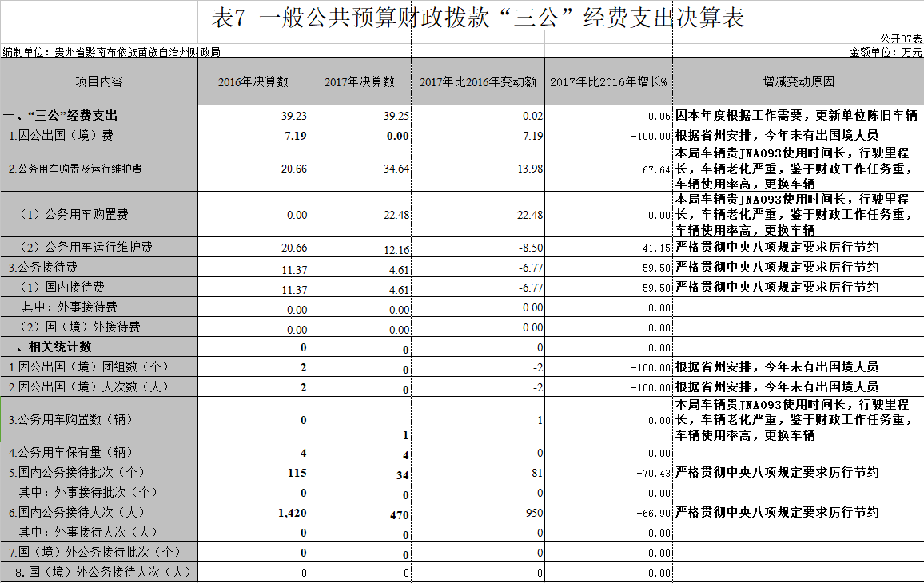
Task: Select the bold 7.19 cell
Action: tap(253, 136)
